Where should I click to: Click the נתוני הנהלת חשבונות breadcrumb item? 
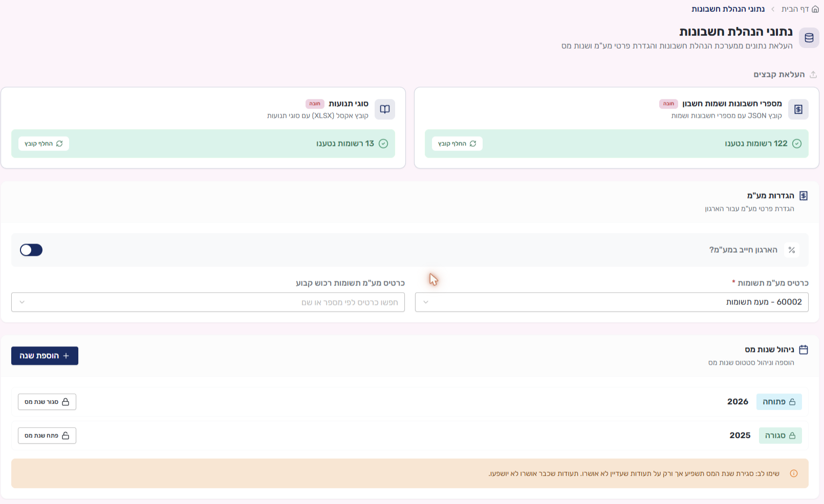[728, 9]
